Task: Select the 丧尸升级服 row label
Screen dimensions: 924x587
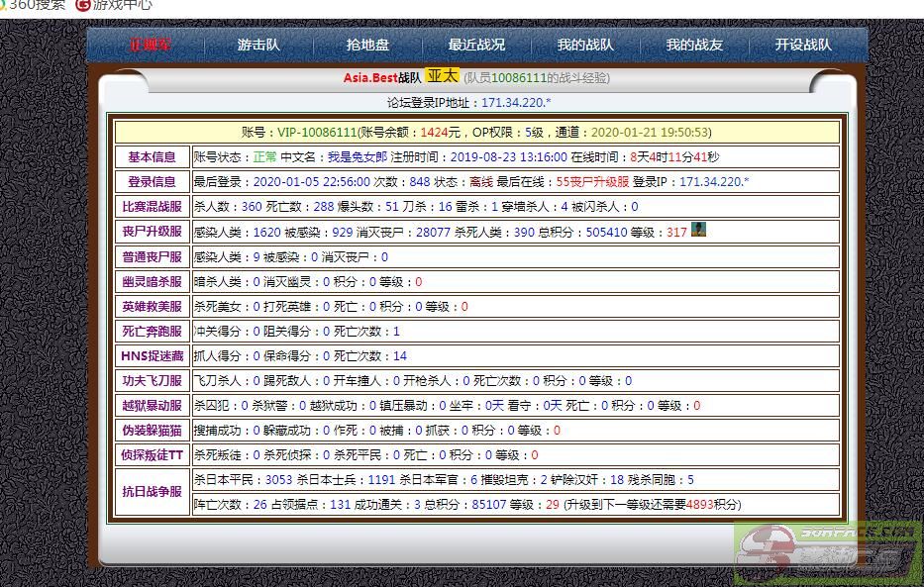Action: [152, 232]
